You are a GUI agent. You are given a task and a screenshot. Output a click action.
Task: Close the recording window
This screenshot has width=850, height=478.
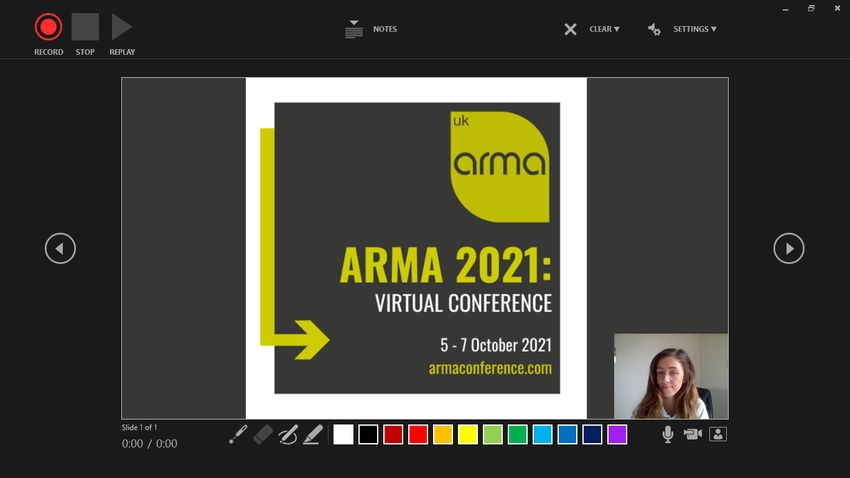pyautogui.click(x=837, y=9)
